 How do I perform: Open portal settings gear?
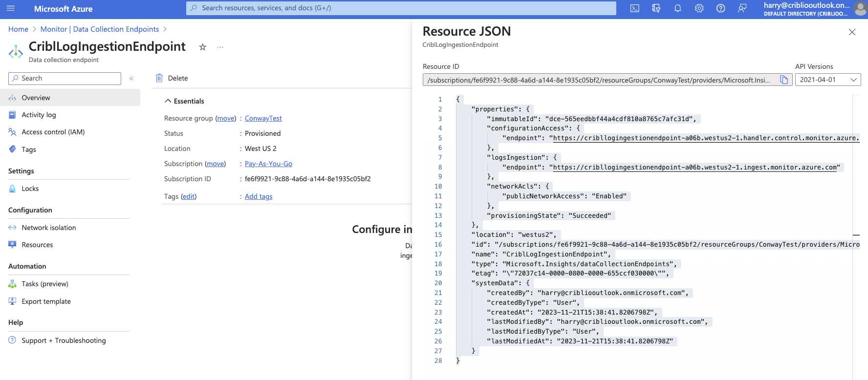click(x=699, y=8)
